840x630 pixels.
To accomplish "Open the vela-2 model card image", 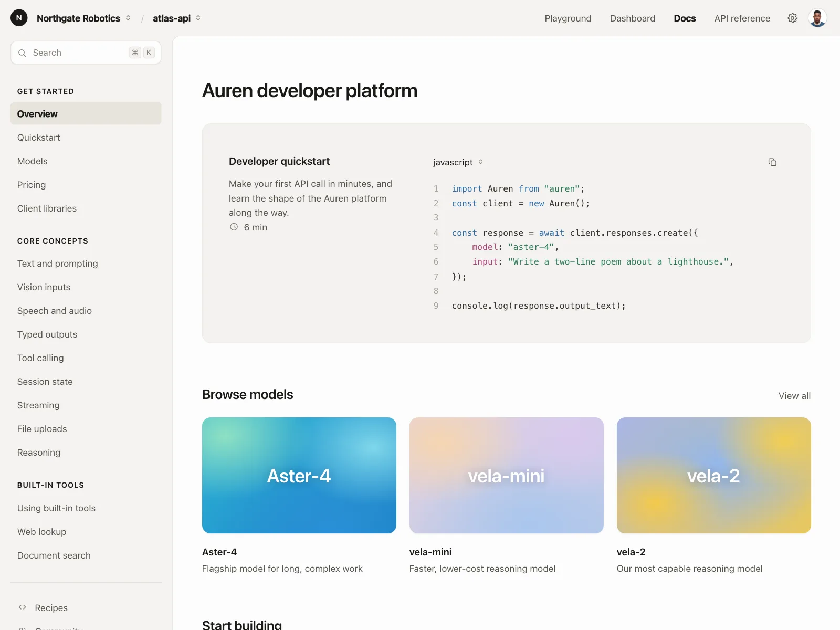I will pyautogui.click(x=714, y=476).
